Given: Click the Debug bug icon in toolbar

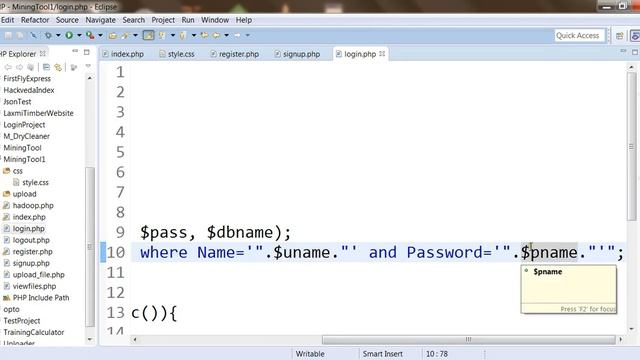Looking at the screenshot, I should 48,36.
